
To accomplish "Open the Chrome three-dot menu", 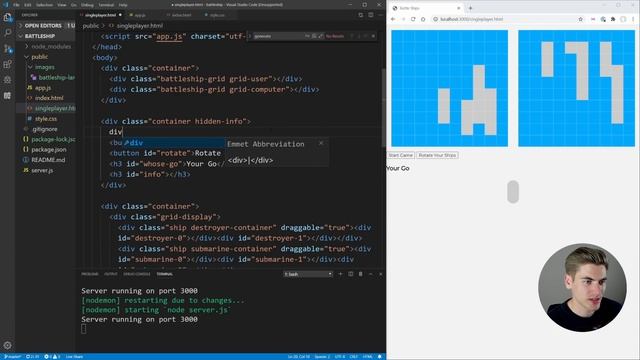I will tap(633, 19).
